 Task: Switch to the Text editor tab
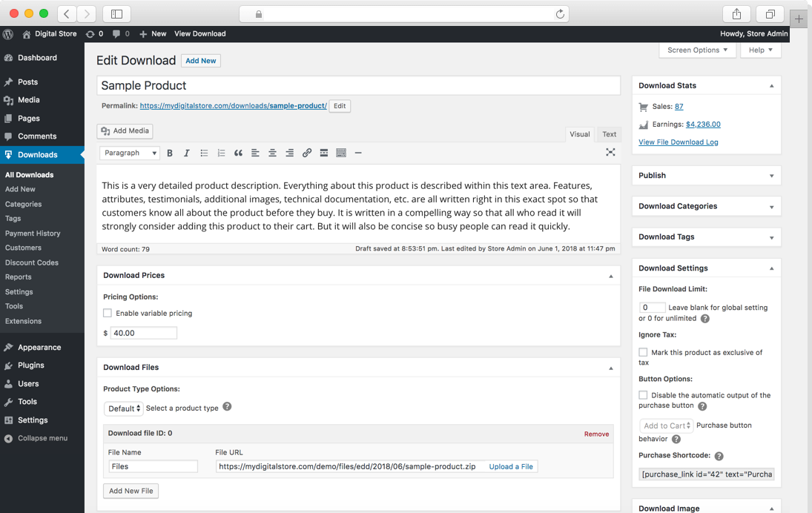(x=609, y=134)
